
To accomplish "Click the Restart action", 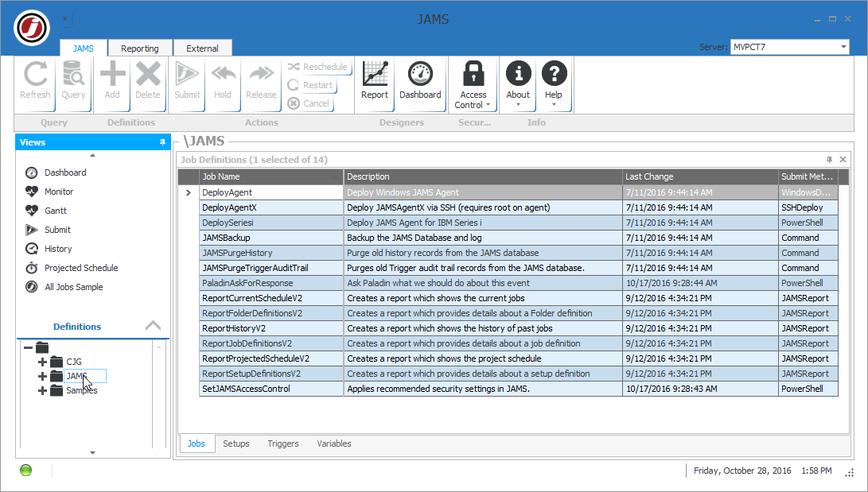I will [310, 85].
